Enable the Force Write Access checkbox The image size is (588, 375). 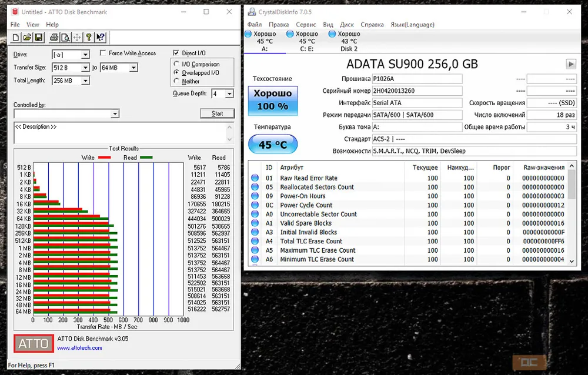103,53
